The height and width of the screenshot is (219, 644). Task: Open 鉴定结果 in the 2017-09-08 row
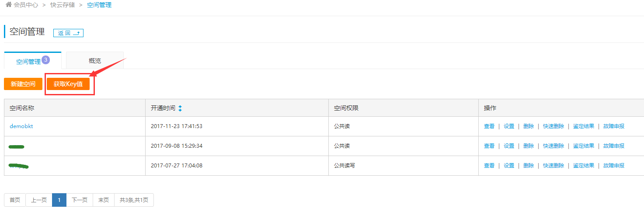pos(584,146)
